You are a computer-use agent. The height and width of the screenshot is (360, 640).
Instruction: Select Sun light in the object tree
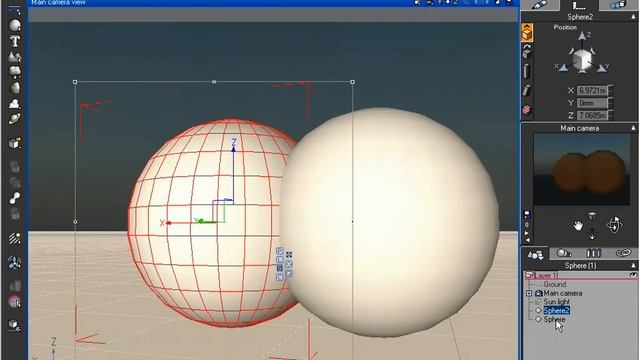(x=556, y=302)
